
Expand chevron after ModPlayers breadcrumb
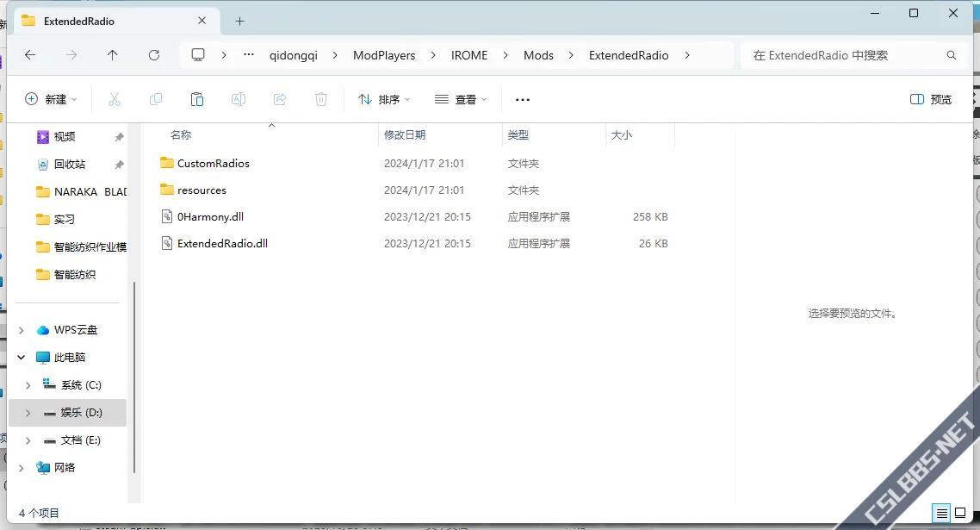(x=433, y=55)
